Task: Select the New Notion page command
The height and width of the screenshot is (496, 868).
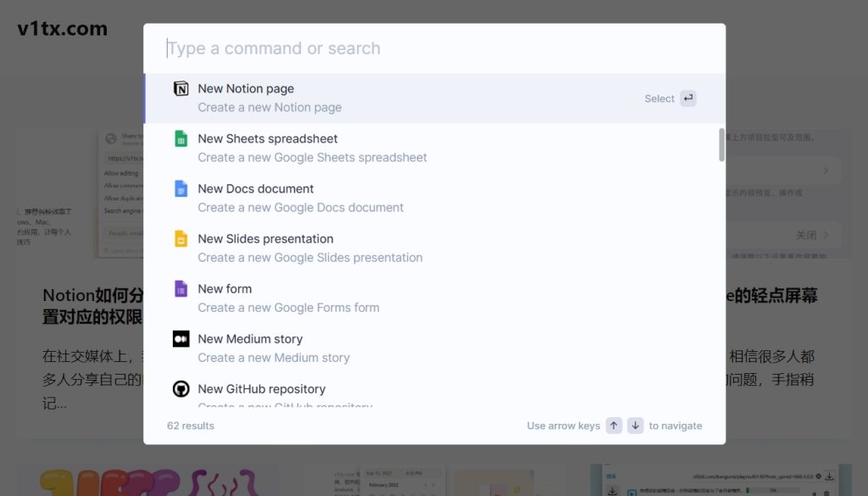Action: [435, 98]
